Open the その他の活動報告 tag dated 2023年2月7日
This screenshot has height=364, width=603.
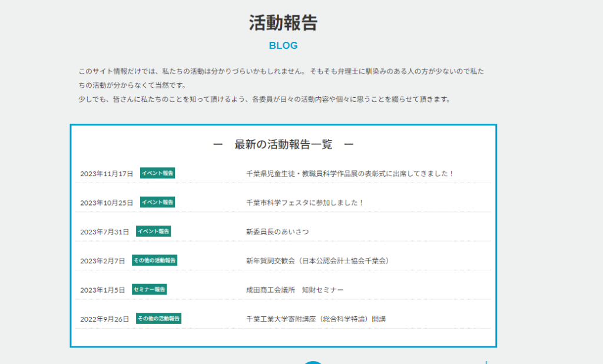154,260
